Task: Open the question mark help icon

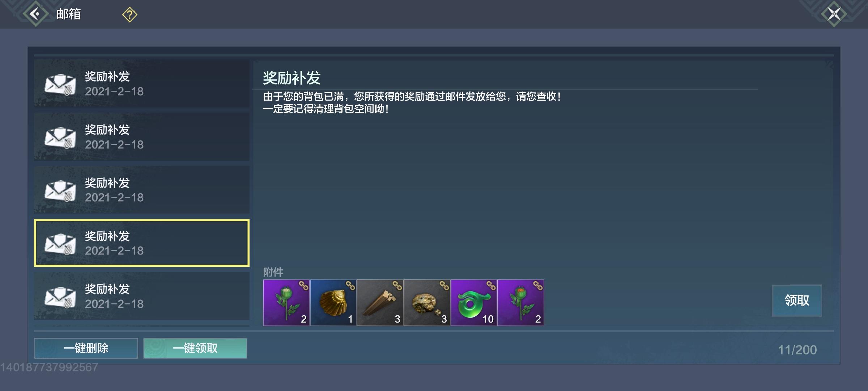Action: [x=129, y=15]
